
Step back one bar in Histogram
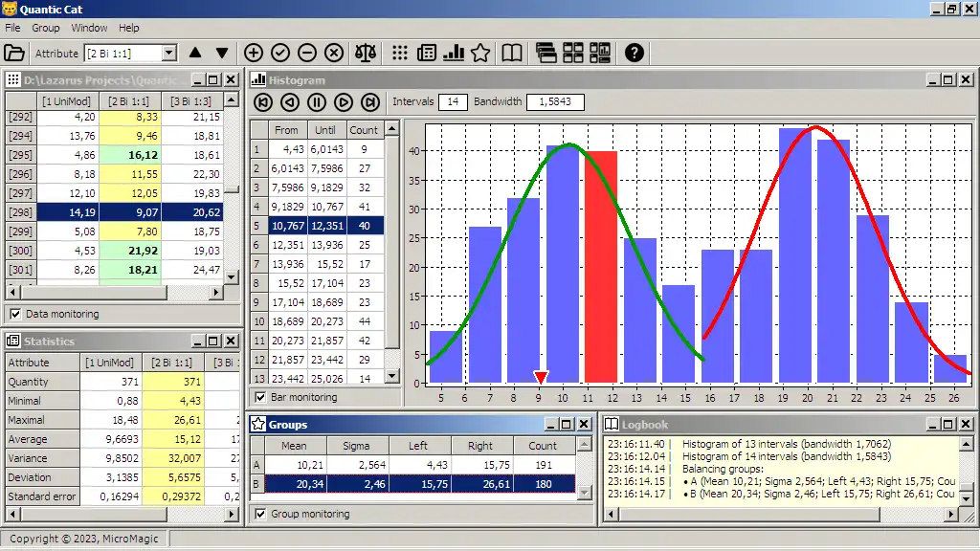pos(289,102)
